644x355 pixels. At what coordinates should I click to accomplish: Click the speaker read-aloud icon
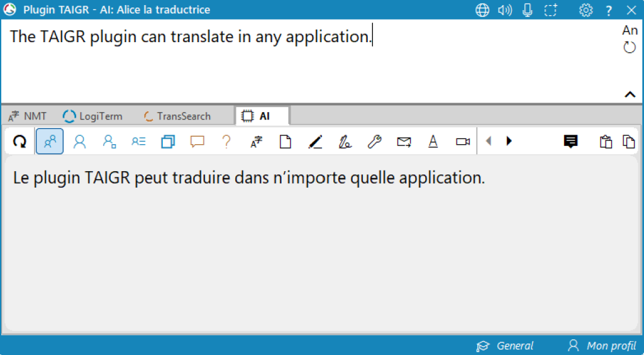pyautogui.click(x=504, y=10)
